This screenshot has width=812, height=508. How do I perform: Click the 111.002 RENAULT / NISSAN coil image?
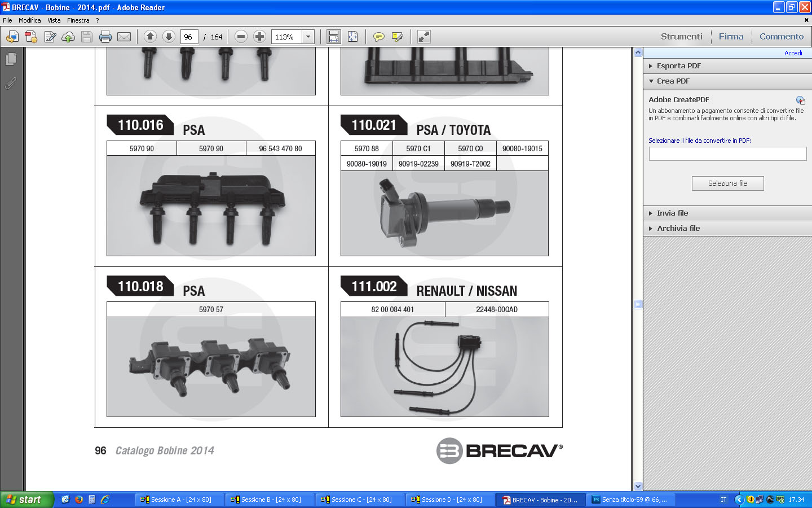click(x=444, y=367)
